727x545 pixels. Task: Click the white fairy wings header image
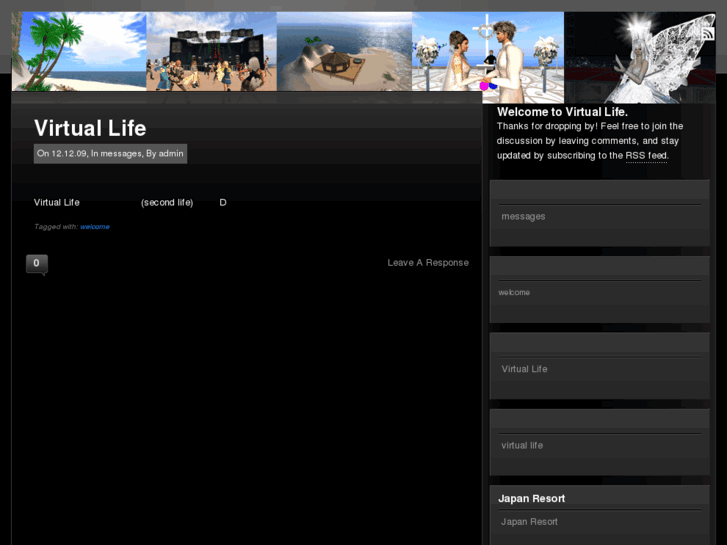640,57
